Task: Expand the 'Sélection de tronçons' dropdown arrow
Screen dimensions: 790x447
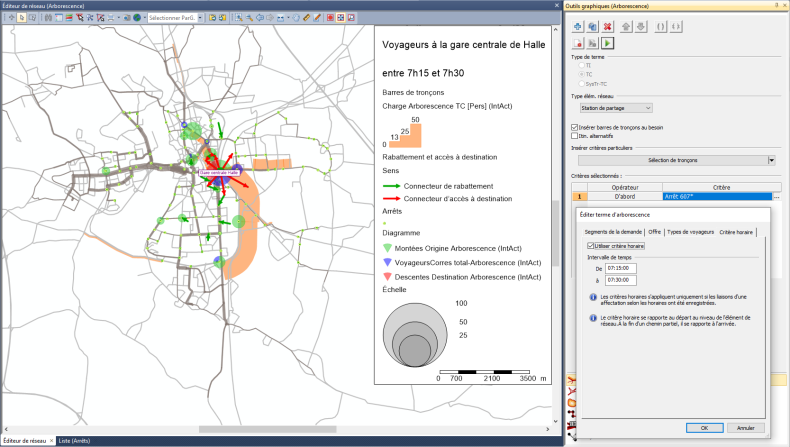Action: pos(771,160)
